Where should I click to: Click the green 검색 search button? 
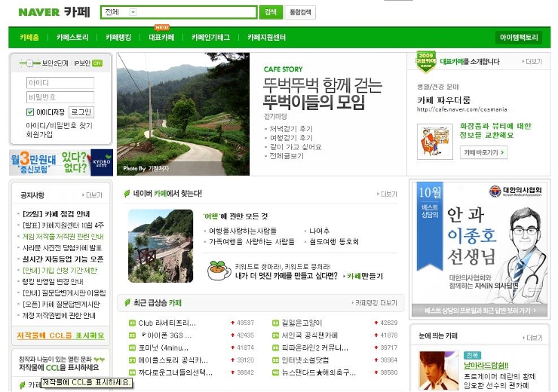point(270,12)
